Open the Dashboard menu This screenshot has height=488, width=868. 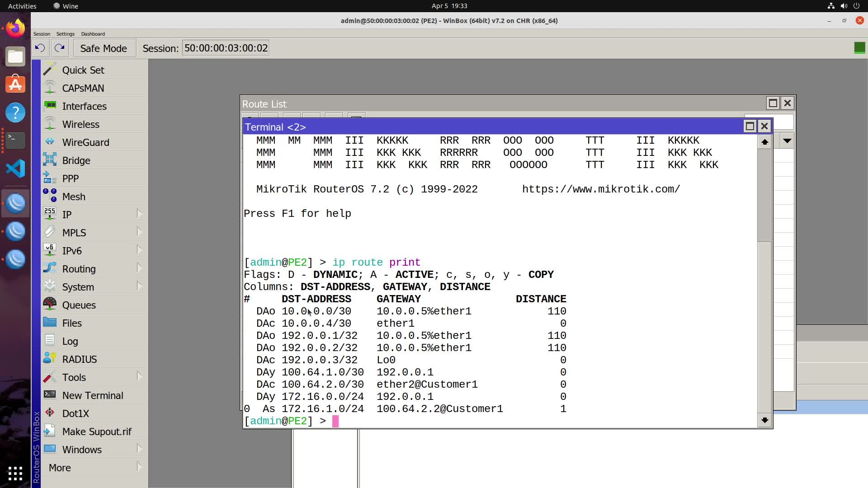pyautogui.click(x=93, y=34)
